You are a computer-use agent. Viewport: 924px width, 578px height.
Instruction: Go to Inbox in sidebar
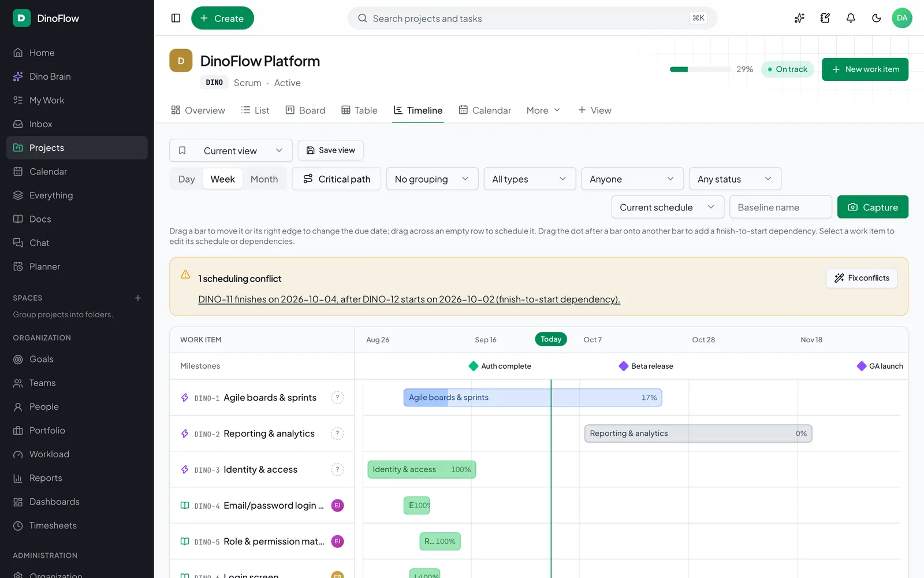click(x=77, y=124)
